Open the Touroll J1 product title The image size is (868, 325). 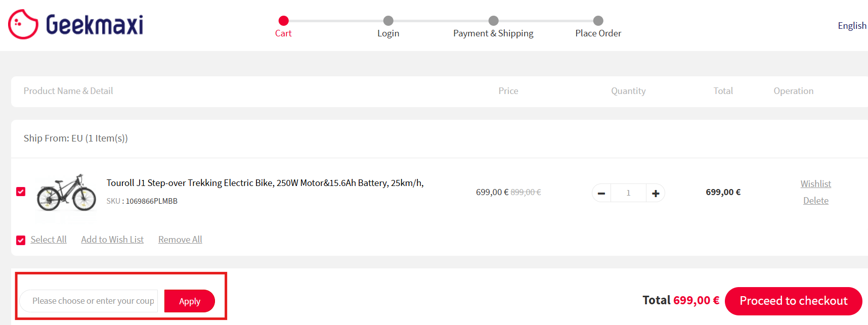[265, 183]
